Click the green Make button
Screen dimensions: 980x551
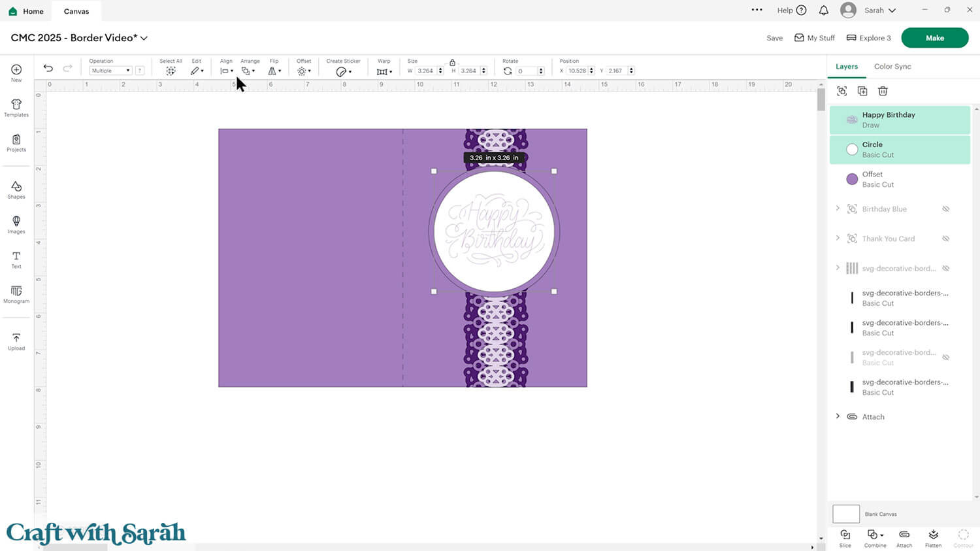coord(934,38)
